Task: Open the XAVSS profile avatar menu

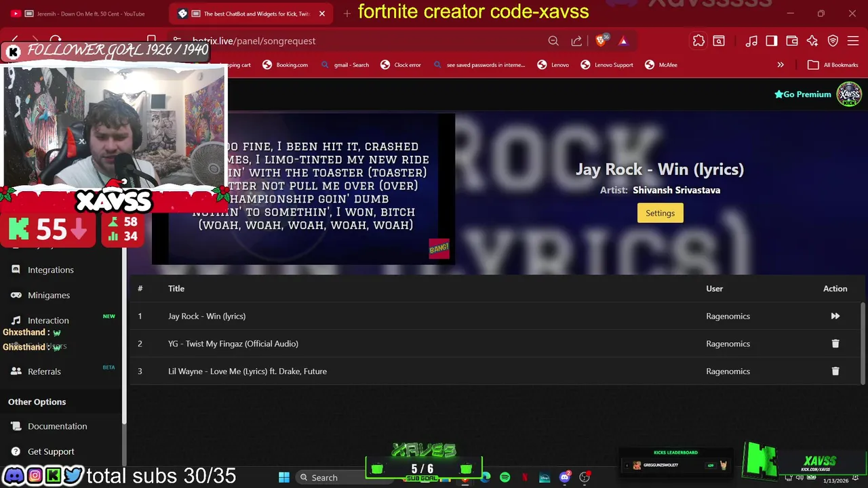Action: point(848,94)
